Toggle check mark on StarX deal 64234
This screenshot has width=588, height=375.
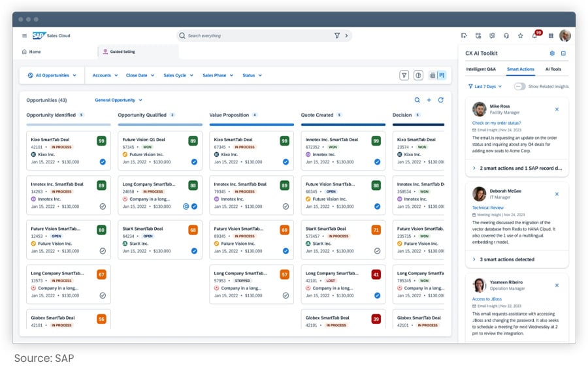tap(194, 251)
